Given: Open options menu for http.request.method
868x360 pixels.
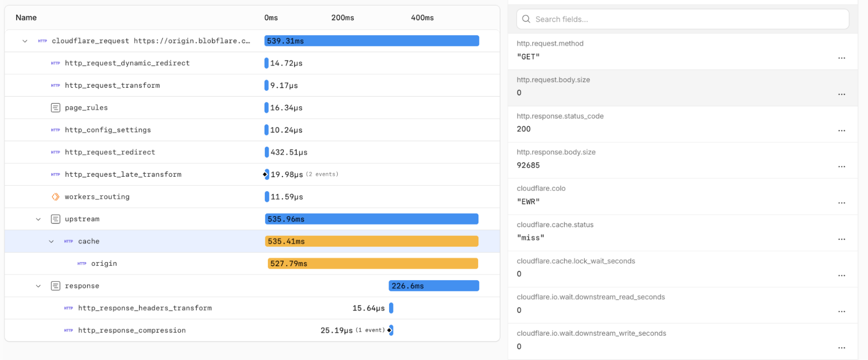Looking at the screenshot, I should pos(842,58).
